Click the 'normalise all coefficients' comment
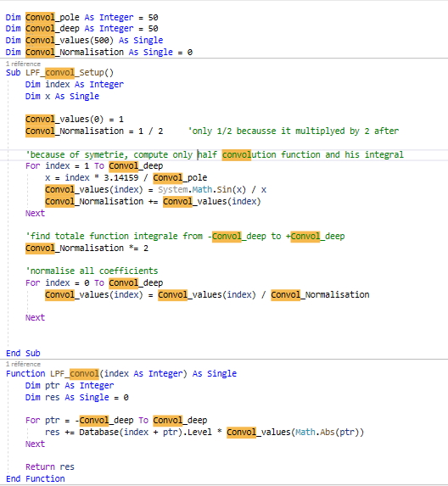Viewport: 448px width, 486px height. coord(92,271)
